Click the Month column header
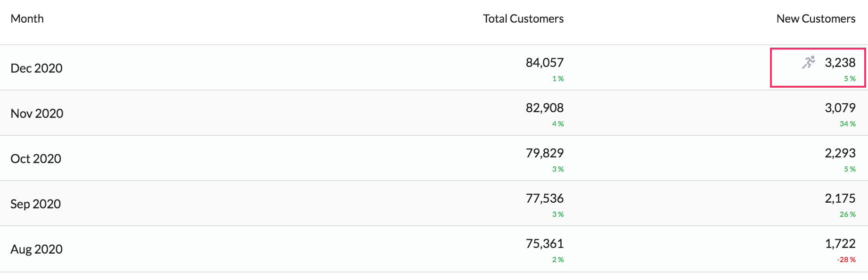Image resolution: width=868 pixels, height=280 pixels. (27, 19)
